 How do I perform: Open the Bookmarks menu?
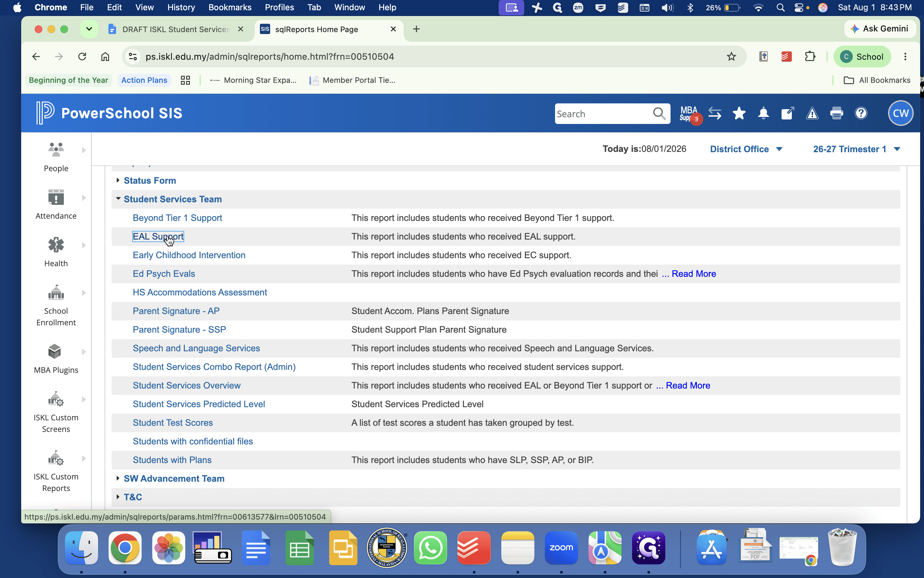click(x=230, y=7)
